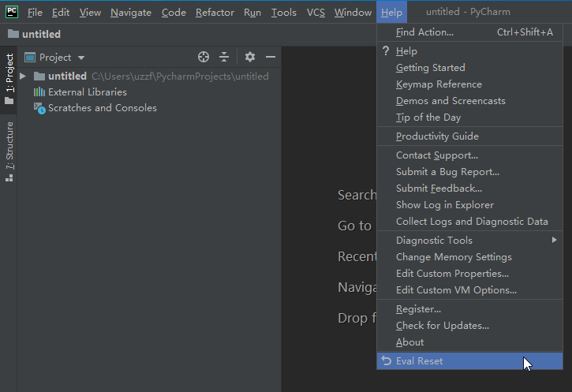Click the External Libraries bar chart icon

39,92
